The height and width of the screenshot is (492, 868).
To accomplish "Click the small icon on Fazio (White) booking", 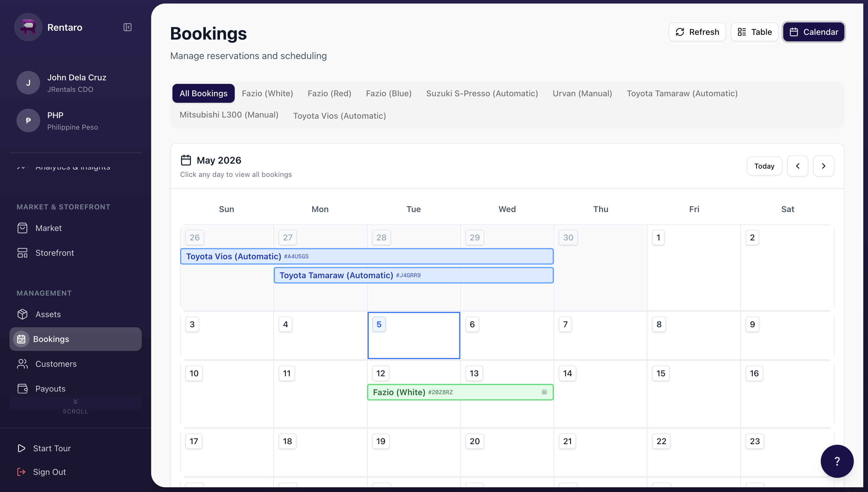I will pyautogui.click(x=544, y=392).
